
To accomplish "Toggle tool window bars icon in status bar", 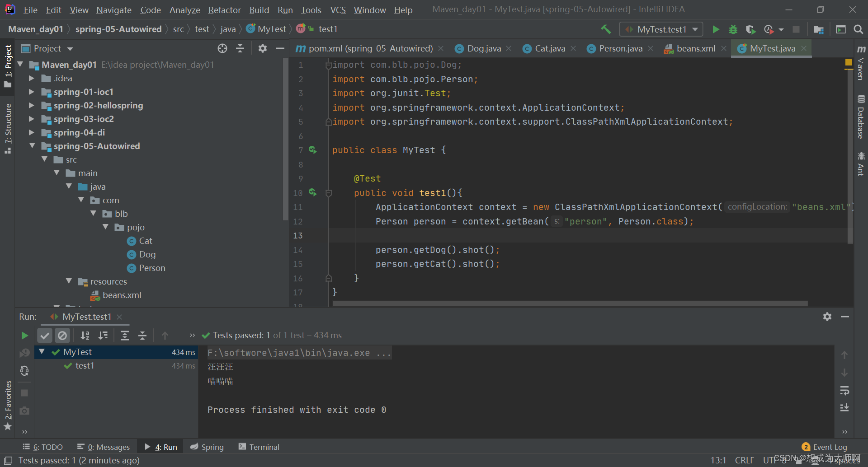I will [x=8, y=460].
